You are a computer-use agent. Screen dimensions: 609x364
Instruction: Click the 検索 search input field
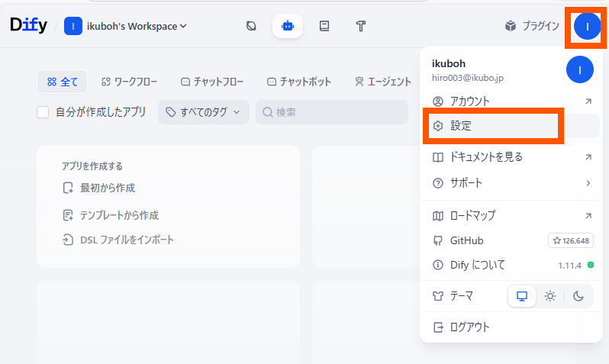[336, 112]
